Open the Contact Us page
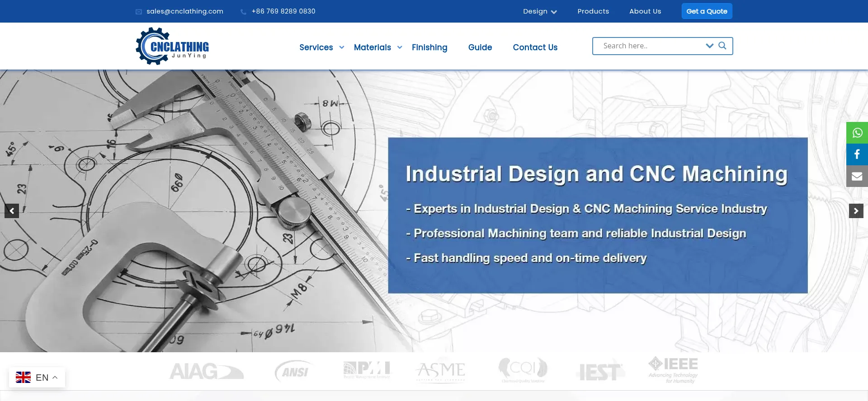Viewport: 868px width, 401px height. click(535, 47)
